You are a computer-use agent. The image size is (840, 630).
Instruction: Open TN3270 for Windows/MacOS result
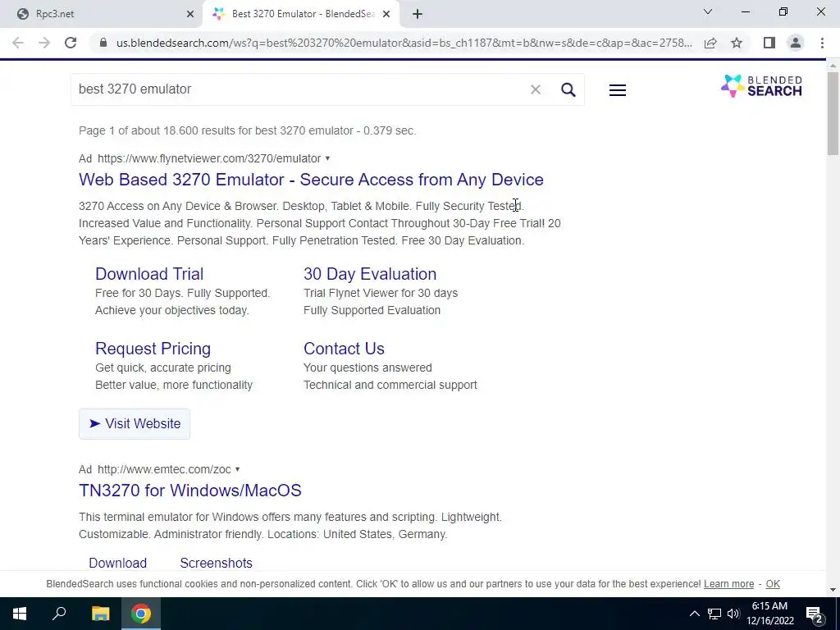190,491
